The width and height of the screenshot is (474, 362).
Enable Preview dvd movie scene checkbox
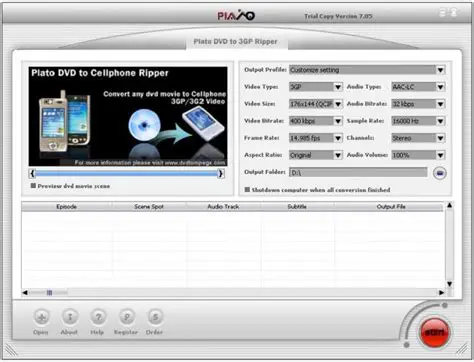pos(33,186)
